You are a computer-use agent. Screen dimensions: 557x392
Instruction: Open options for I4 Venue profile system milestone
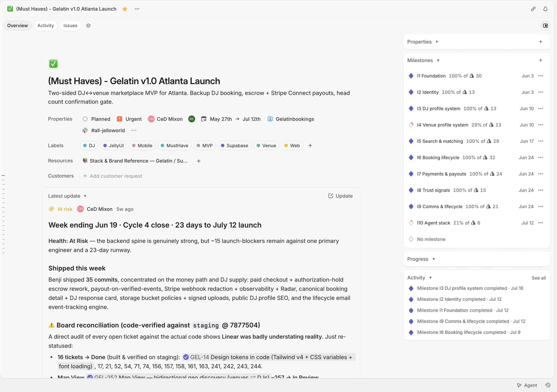point(540,125)
